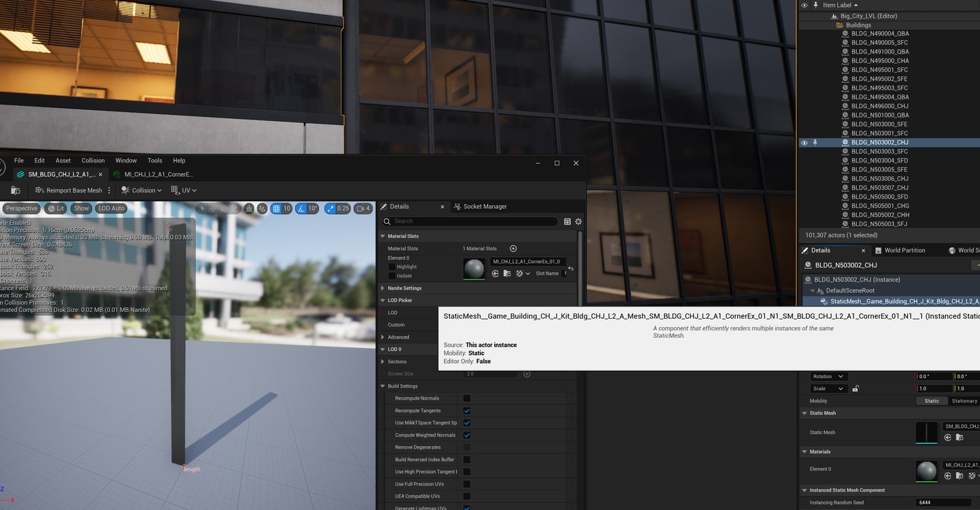Click the Reimport Base Mesh icon
The width and height of the screenshot is (980, 510).
pyautogui.click(x=39, y=190)
